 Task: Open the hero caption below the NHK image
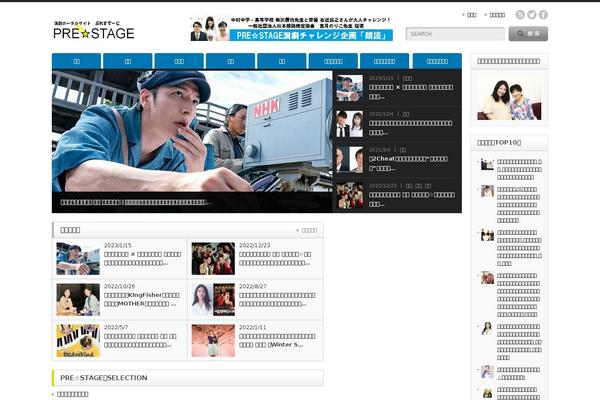click(x=135, y=202)
